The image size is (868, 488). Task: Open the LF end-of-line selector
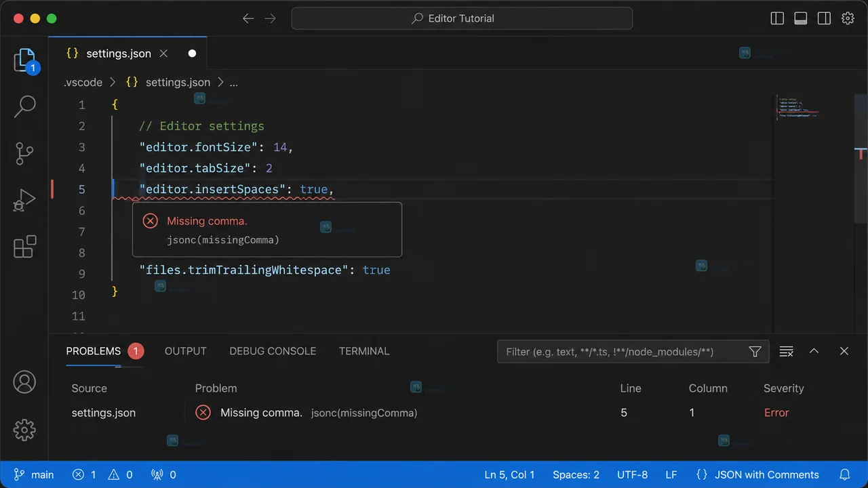[671, 474]
